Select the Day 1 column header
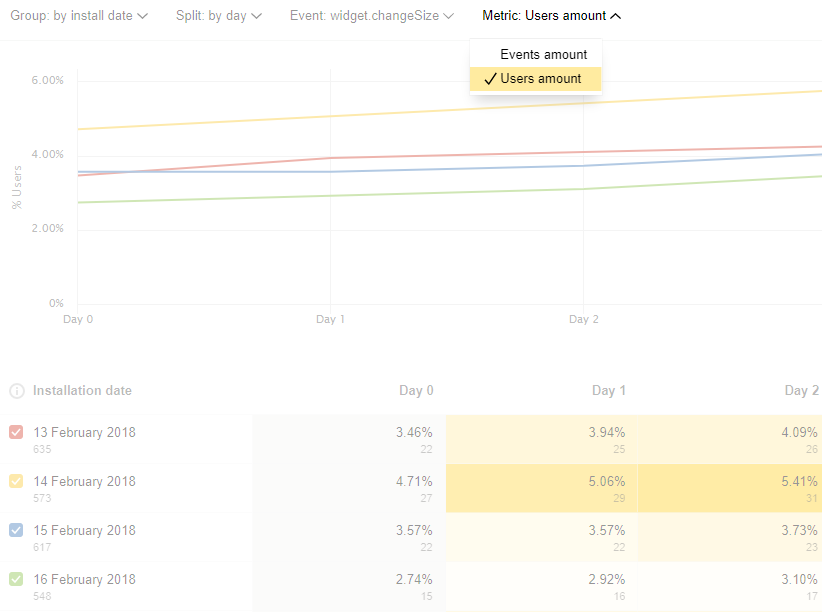Viewport: 822px width, 612px height. tap(609, 391)
